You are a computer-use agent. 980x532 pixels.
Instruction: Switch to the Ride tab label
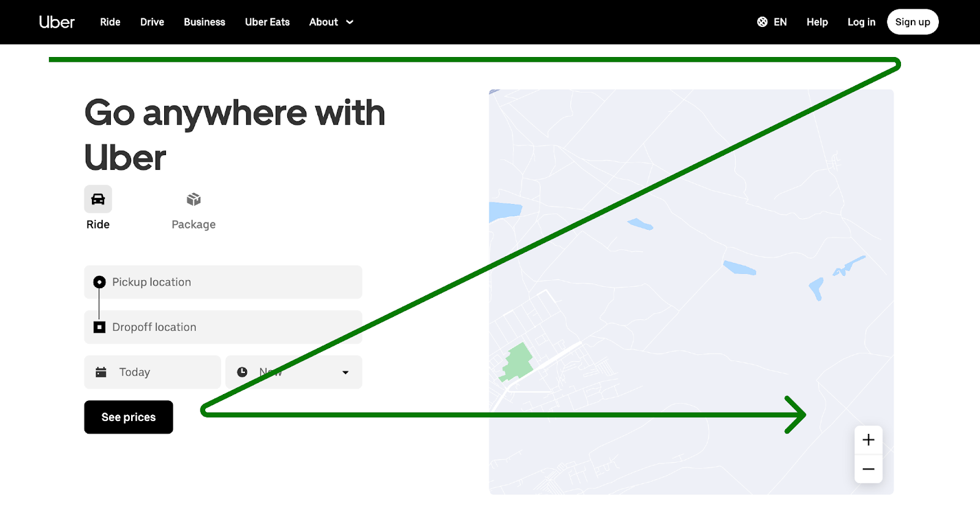[98, 224]
